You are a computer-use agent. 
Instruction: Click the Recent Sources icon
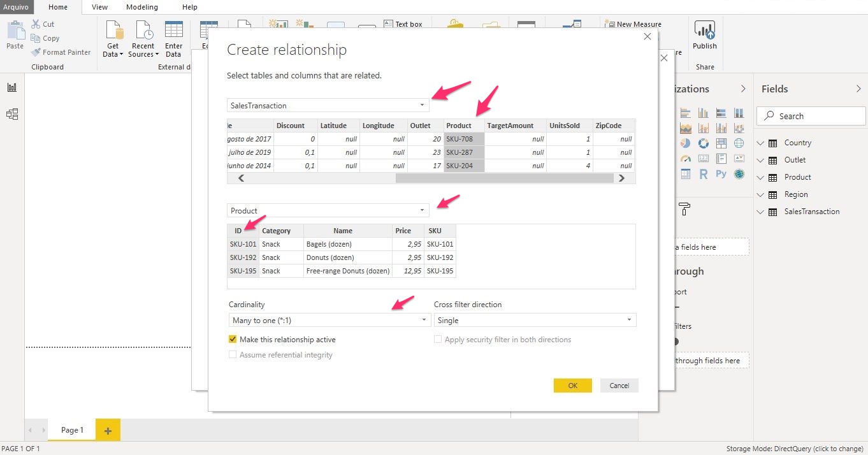(x=143, y=40)
